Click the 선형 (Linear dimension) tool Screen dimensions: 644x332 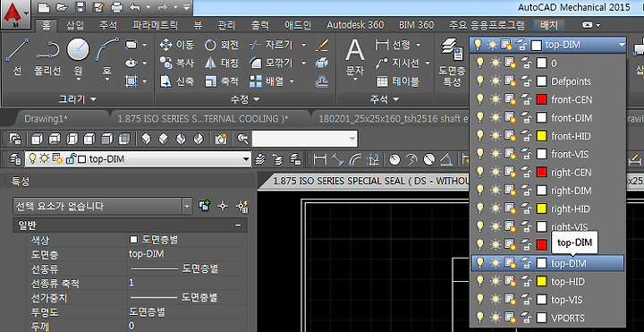tap(393, 45)
